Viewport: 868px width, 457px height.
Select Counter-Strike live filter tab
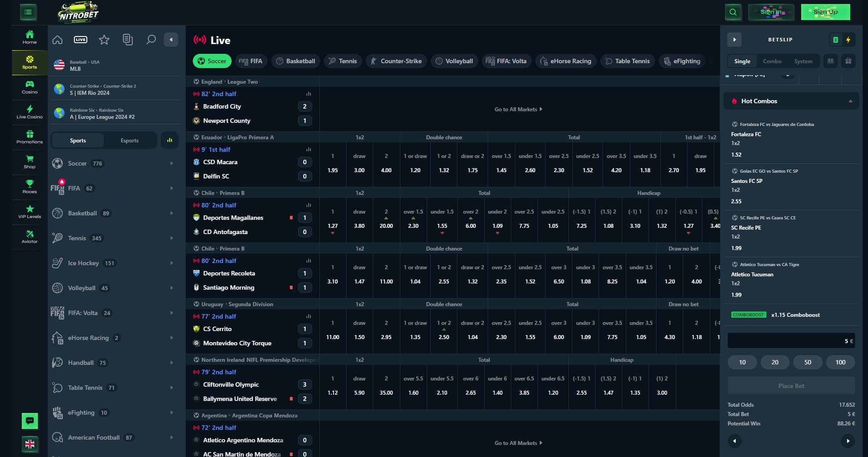[x=396, y=61]
